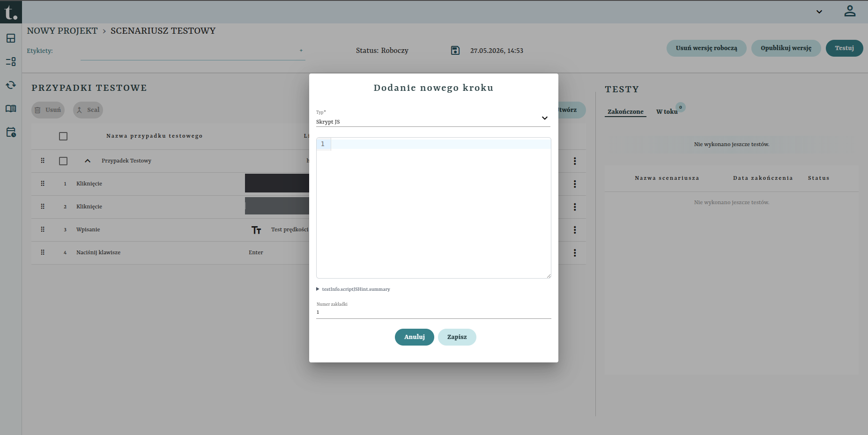
Task: Grab drag handle of step 1 Kliknięcie
Action: (x=43, y=184)
